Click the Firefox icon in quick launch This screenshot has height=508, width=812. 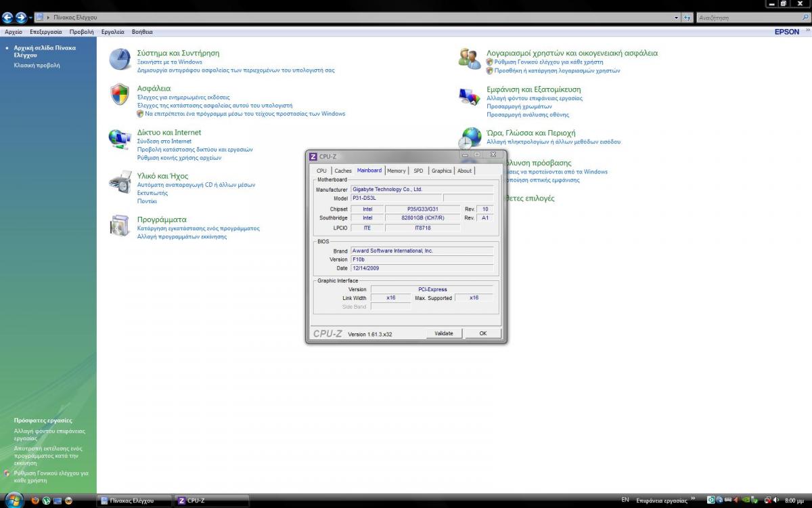(x=35, y=501)
